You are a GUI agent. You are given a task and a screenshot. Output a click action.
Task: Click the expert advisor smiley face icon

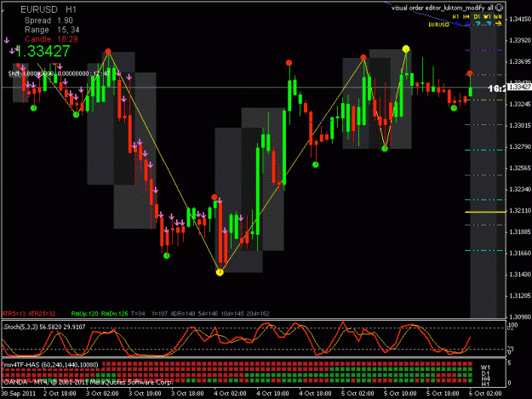tap(500, 7)
